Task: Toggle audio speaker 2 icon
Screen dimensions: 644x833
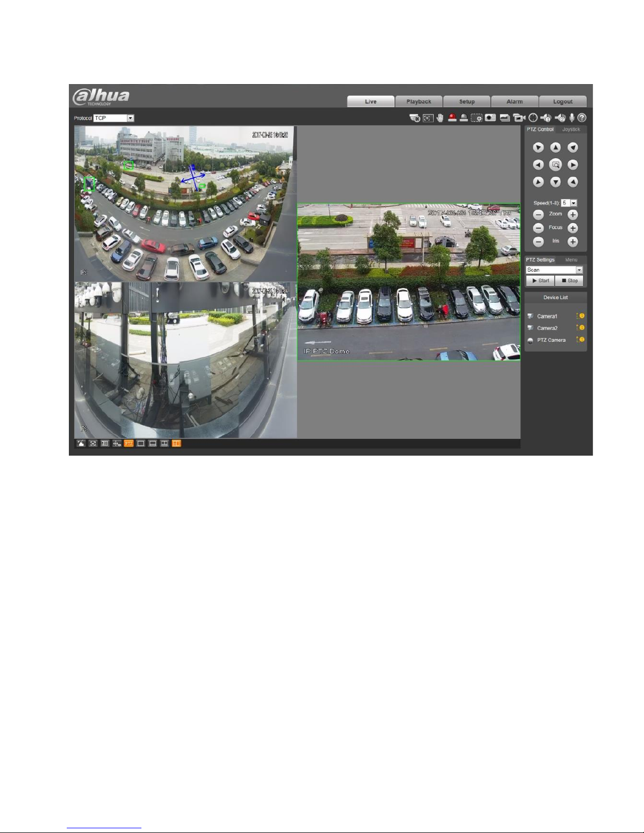Action: tap(560, 118)
